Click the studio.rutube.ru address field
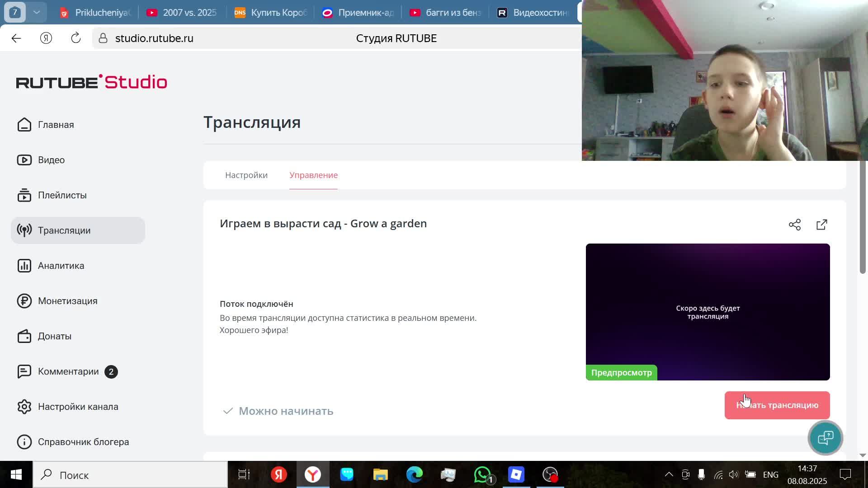This screenshot has height=488, width=868. tap(154, 38)
